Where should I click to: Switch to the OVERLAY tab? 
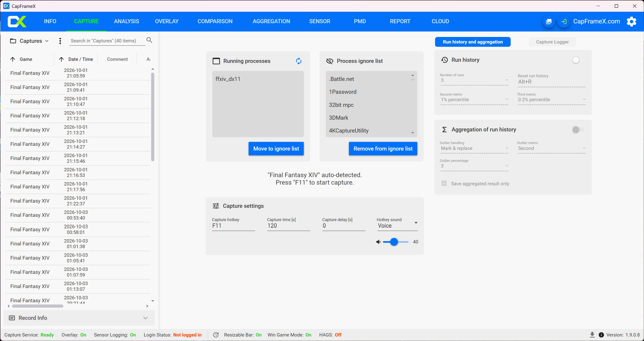click(167, 21)
